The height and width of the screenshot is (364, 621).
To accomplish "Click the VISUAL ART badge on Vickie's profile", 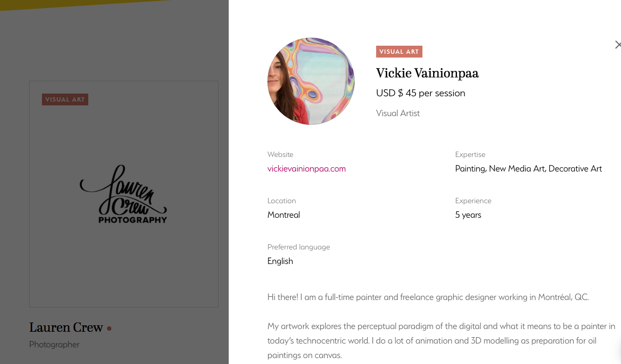I will 399,52.
